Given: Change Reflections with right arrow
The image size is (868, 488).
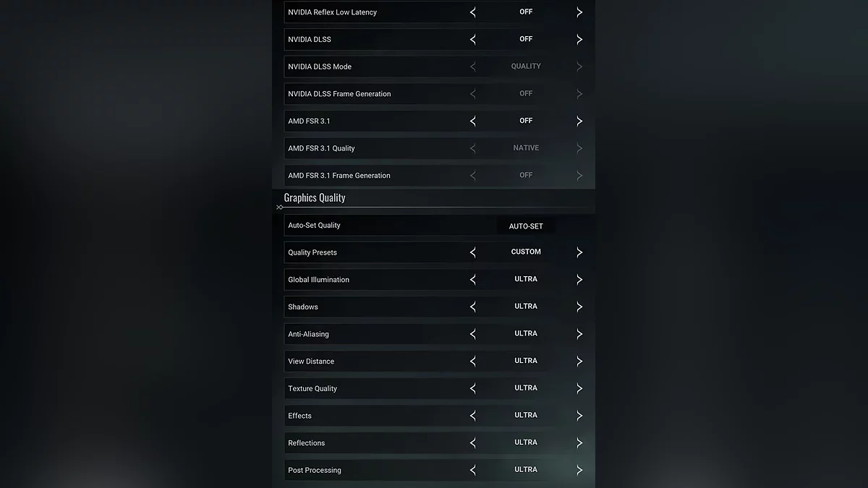Looking at the screenshot, I should 579,443.
